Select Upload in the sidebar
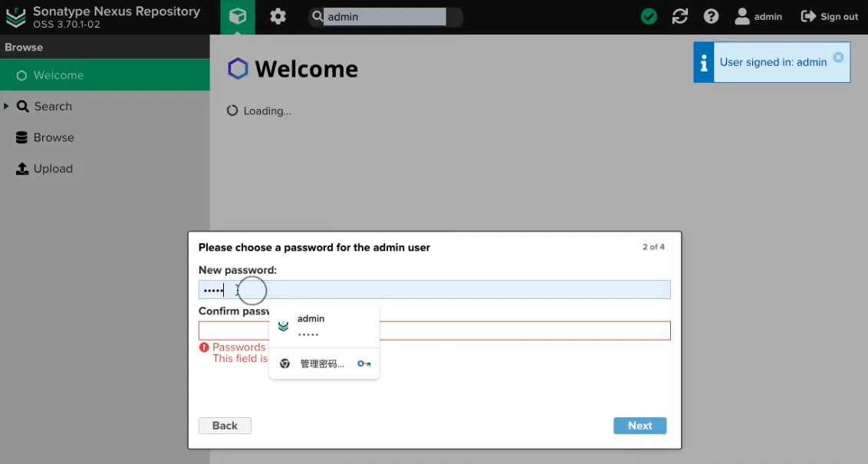Screen dimensions: 868x464 [x=53, y=169]
